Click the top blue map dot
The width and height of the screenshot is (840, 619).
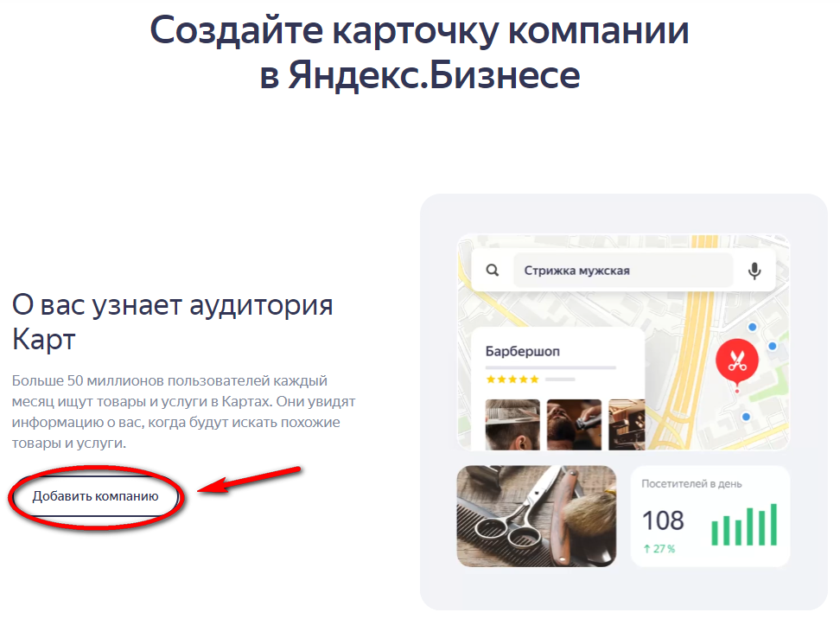(x=752, y=327)
